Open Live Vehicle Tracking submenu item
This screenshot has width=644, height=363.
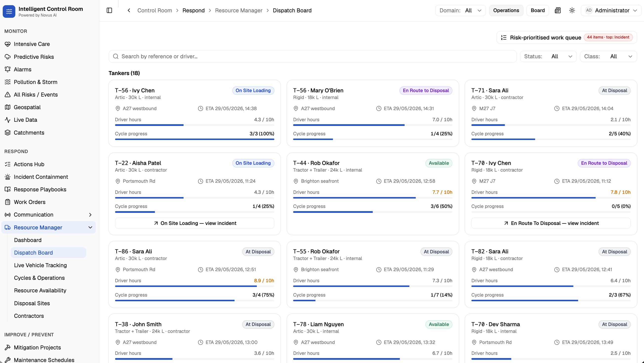click(40, 265)
